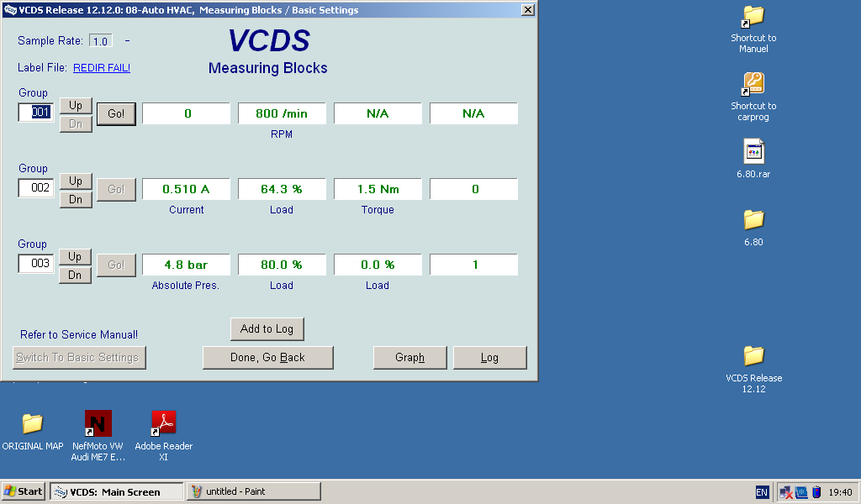The image size is (861, 504).
Task: Open the VCDS Release 12.12 folder
Action: pyautogui.click(x=753, y=357)
